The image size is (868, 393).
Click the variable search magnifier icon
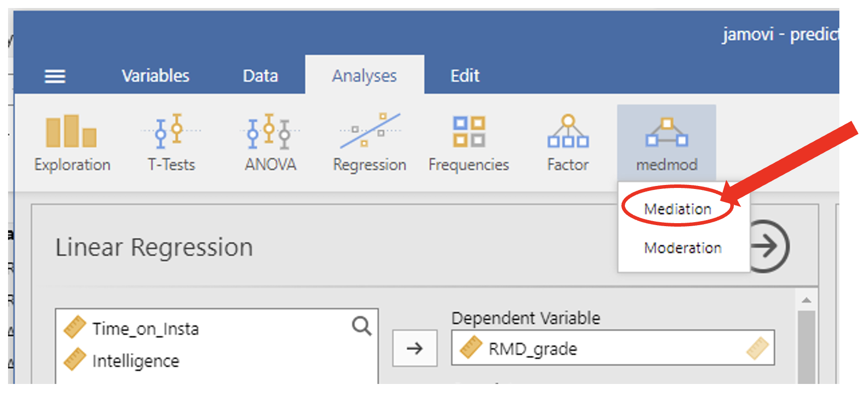coord(361,326)
